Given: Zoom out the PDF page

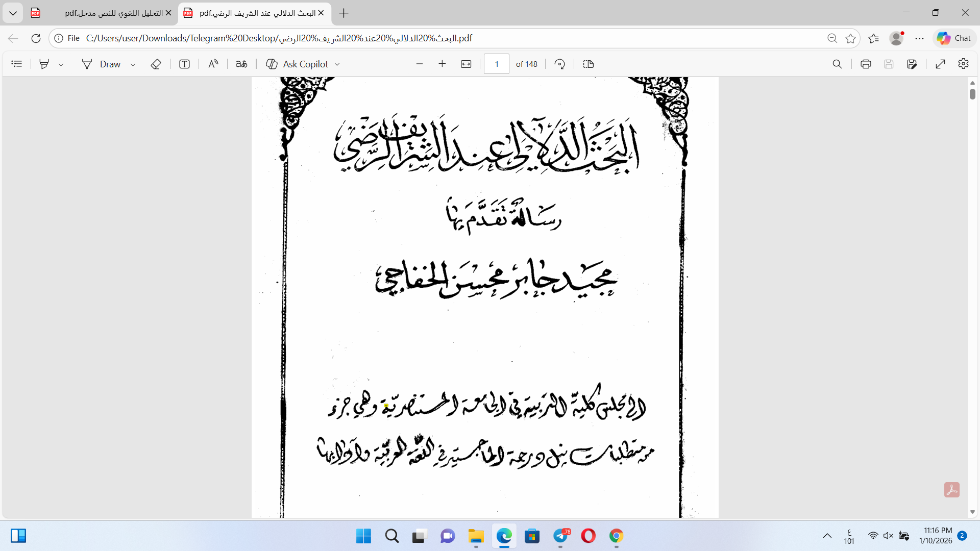Looking at the screenshot, I should point(420,64).
